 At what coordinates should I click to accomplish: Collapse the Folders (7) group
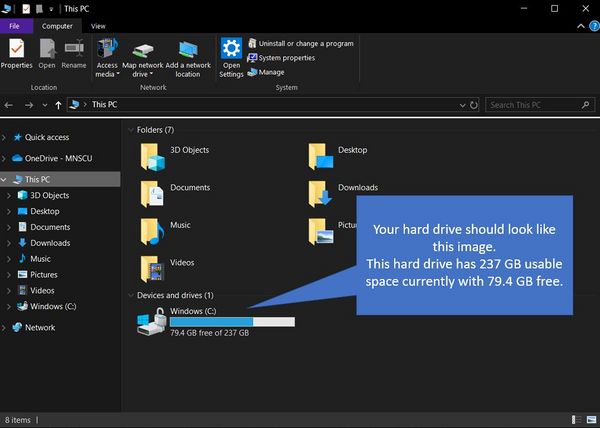131,130
